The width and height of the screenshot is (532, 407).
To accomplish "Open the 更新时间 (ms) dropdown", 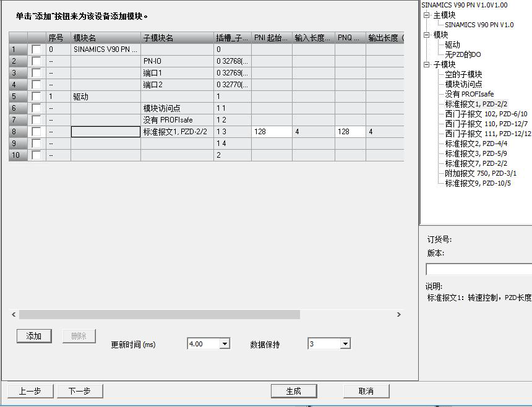I will 225,344.
